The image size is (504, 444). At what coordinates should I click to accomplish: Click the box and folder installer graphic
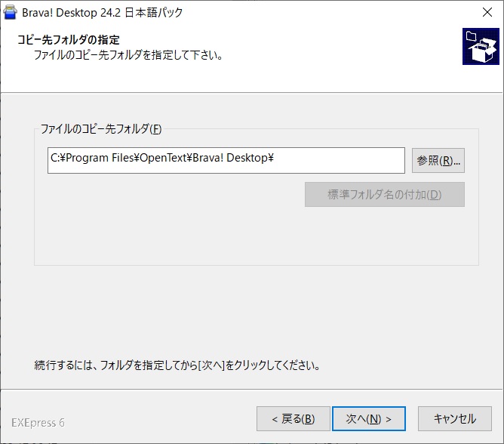(481, 46)
